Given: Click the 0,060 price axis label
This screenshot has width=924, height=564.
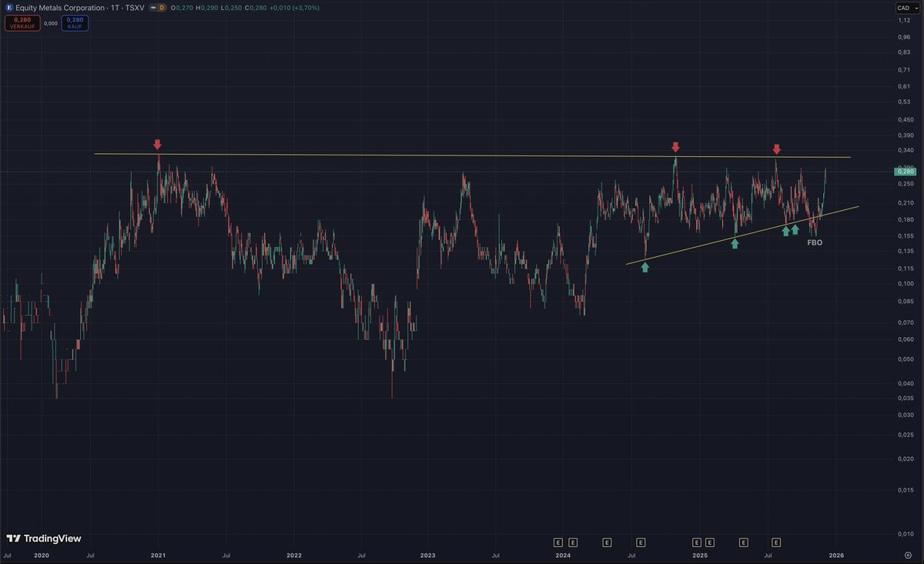Looking at the screenshot, I should pyautogui.click(x=905, y=339).
